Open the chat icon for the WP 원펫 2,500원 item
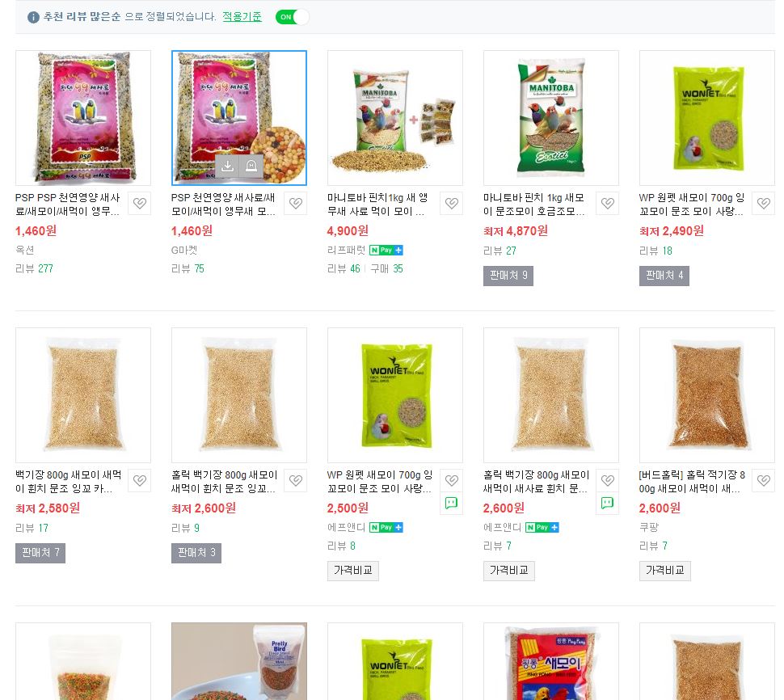The height and width of the screenshot is (700, 784). click(452, 503)
